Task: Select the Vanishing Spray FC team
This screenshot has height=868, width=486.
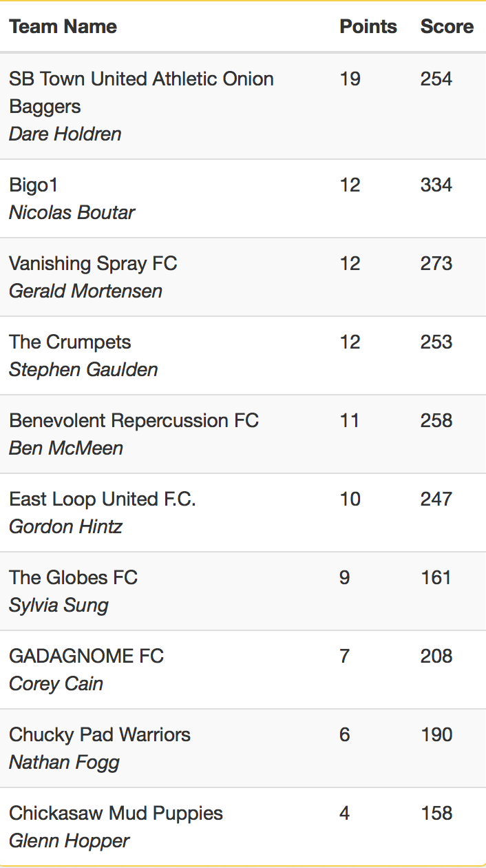Action: [93, 264]
